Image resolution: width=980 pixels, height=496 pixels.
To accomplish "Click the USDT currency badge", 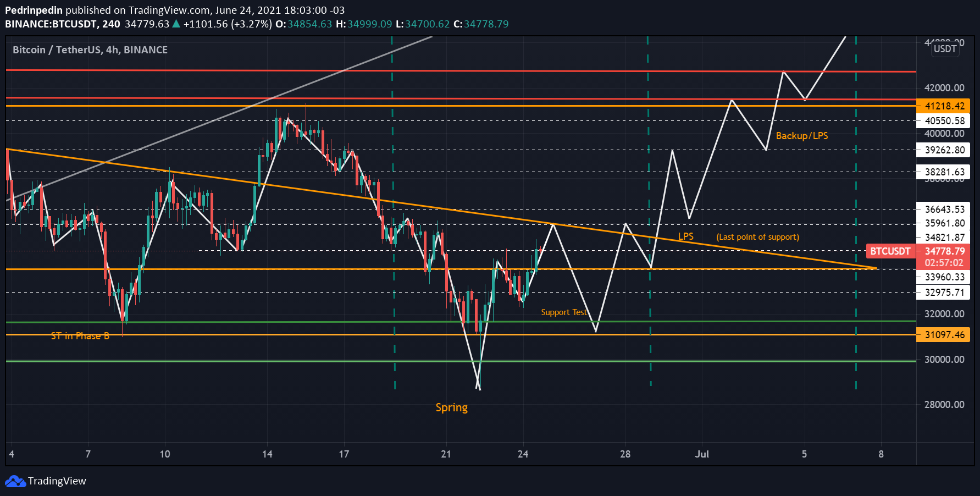I will coord(945,49).
